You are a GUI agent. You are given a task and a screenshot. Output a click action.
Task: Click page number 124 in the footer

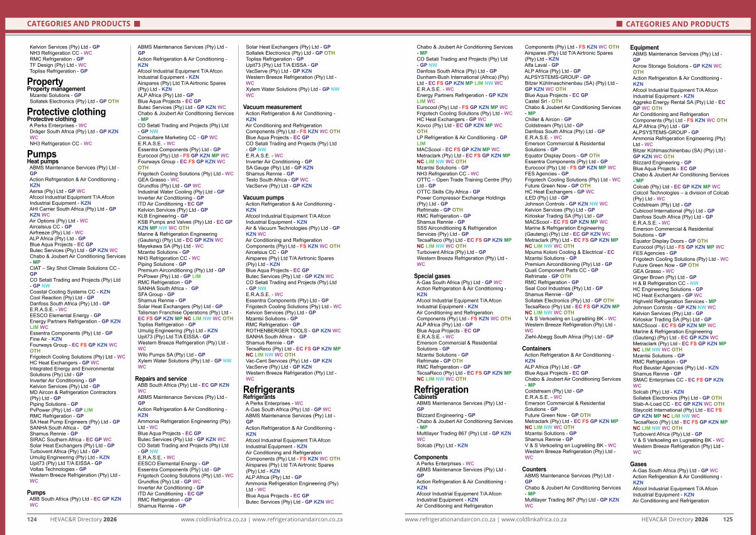pos(32,520)
